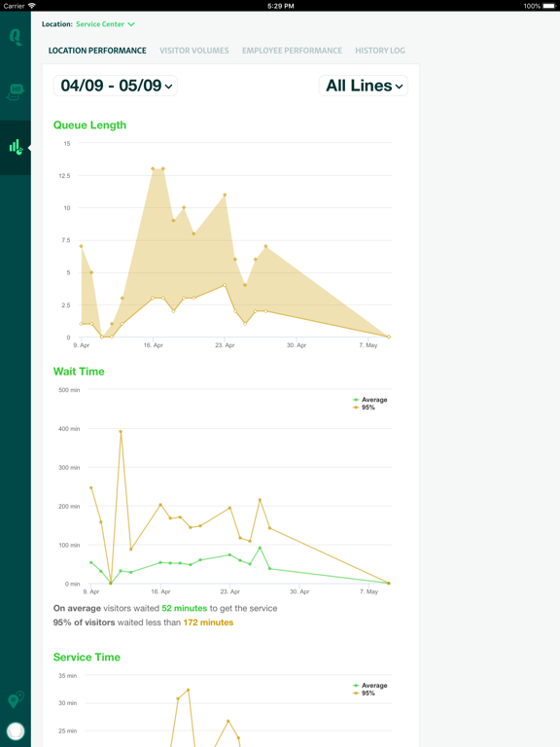560x747 pixels.
Task: Switch to Employee Performance tab
Action: coord(292,51)
